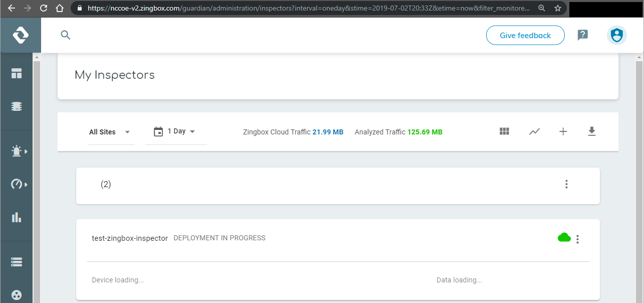This screenshot has height=303, width=644.
Task: Open the devices chip icon in sidebar
Action: tap(17, 106)
